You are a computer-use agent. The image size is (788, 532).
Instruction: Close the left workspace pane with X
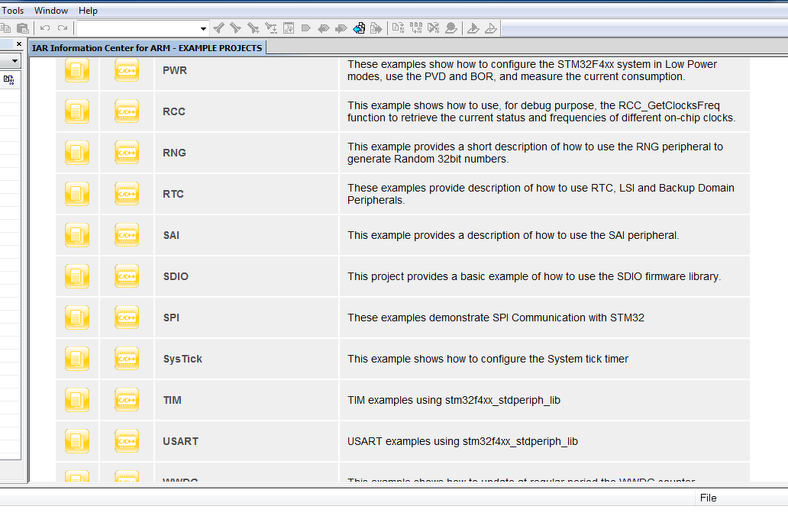click(x=19, y=44)
